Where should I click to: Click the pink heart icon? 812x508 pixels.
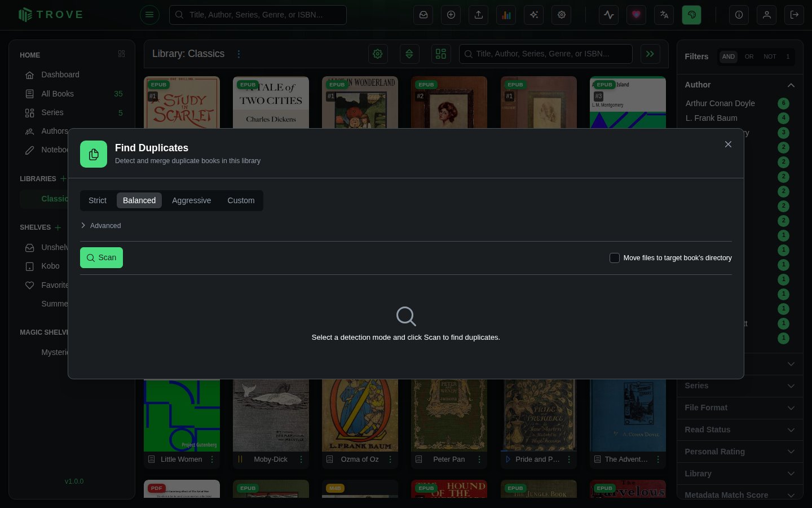coord(637,15)
